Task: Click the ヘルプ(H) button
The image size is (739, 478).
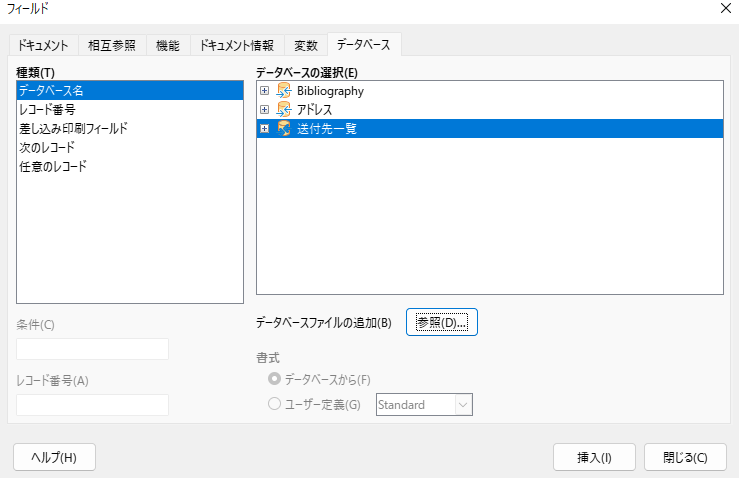Action: pos(54,457)
